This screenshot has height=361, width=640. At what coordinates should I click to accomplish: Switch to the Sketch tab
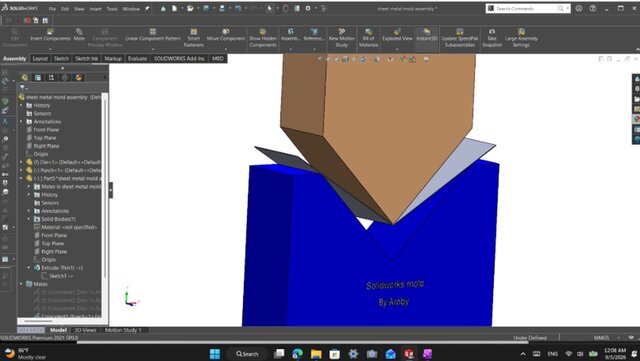[x=61, y=58]
